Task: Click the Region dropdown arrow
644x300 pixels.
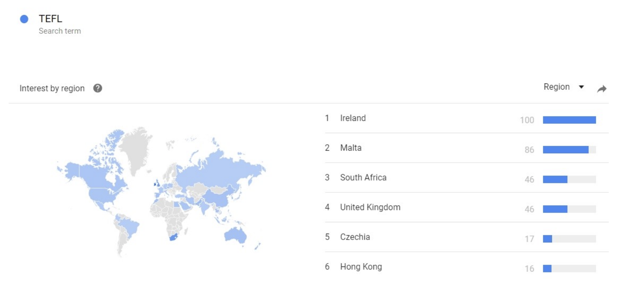Action: click(581, 87)
